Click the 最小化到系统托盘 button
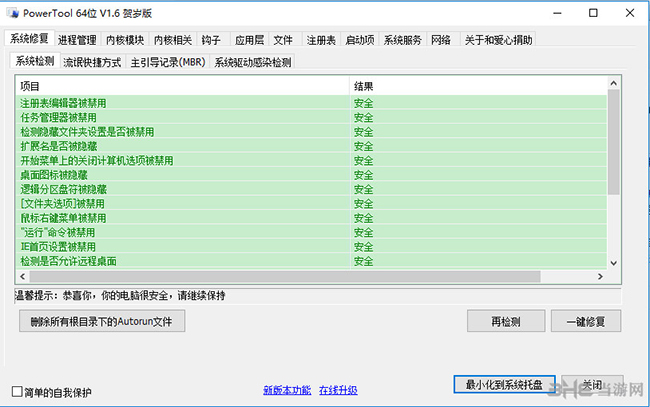 coord(504,385)
